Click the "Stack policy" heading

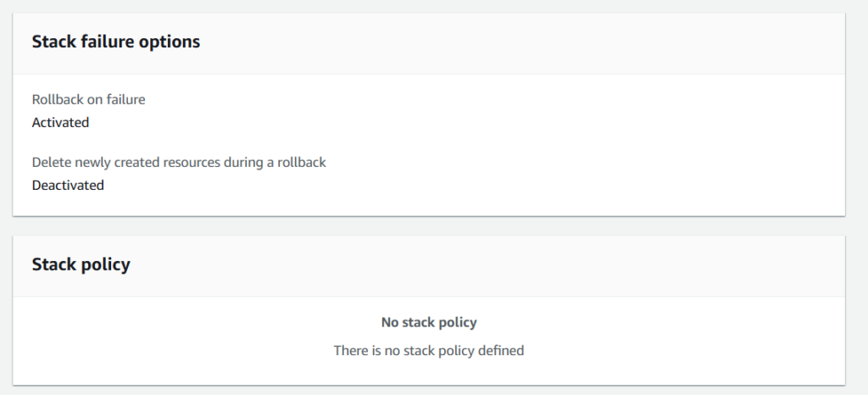click(81, 264)
